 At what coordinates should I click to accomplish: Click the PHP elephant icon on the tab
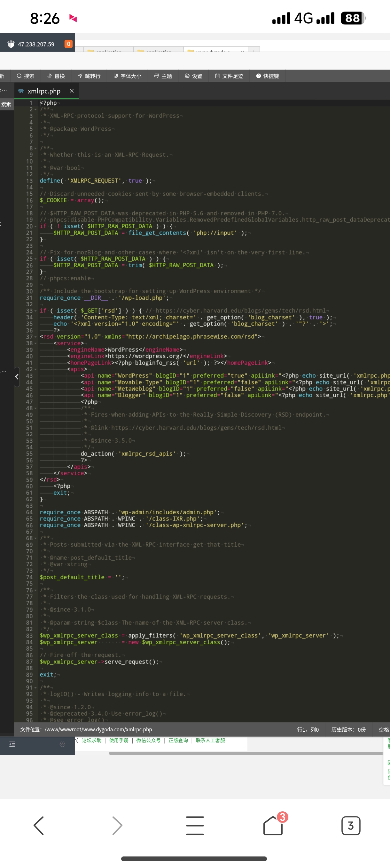[21, 91]
